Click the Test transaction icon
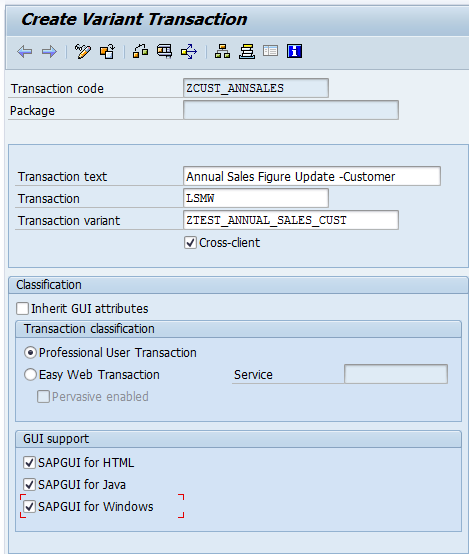 coord(165,51)
